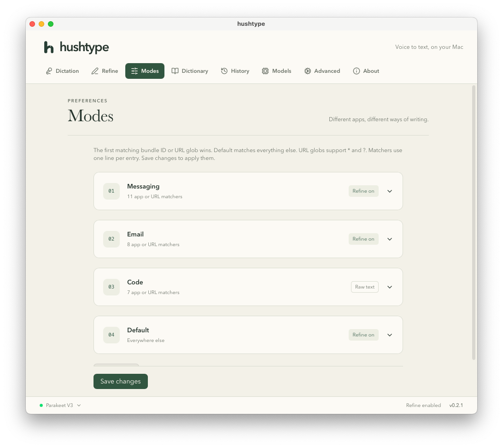Click the green model status dot
This screenshot has width=503, height=448.
41,405
